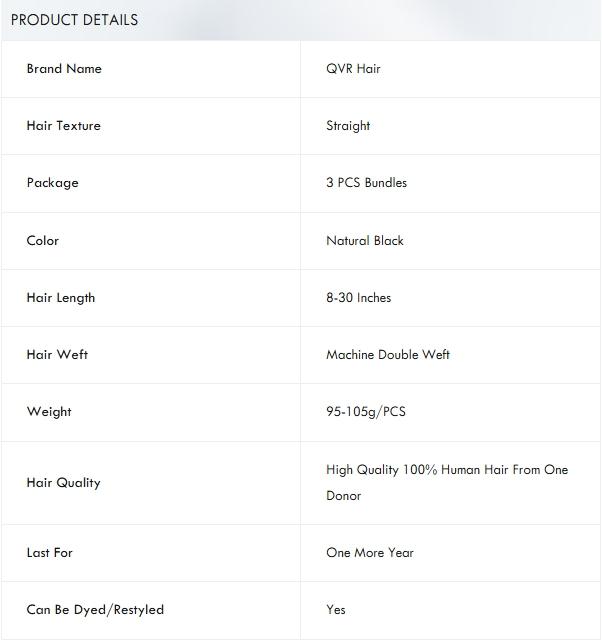Click the Hair Texture label

[x=63, y=126]
